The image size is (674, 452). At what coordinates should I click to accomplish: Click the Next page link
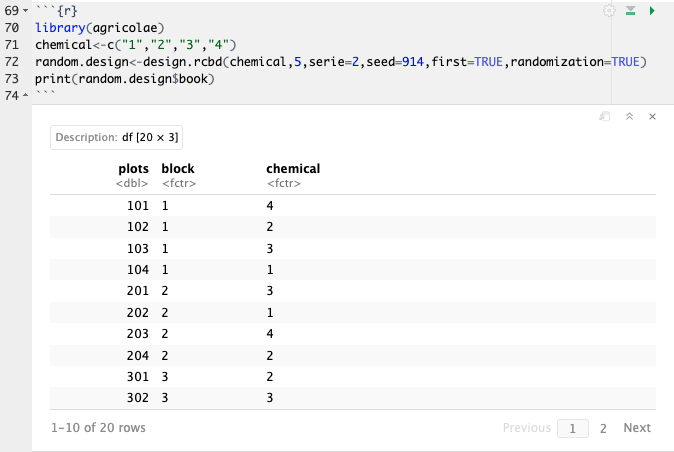tap(637, 428)
